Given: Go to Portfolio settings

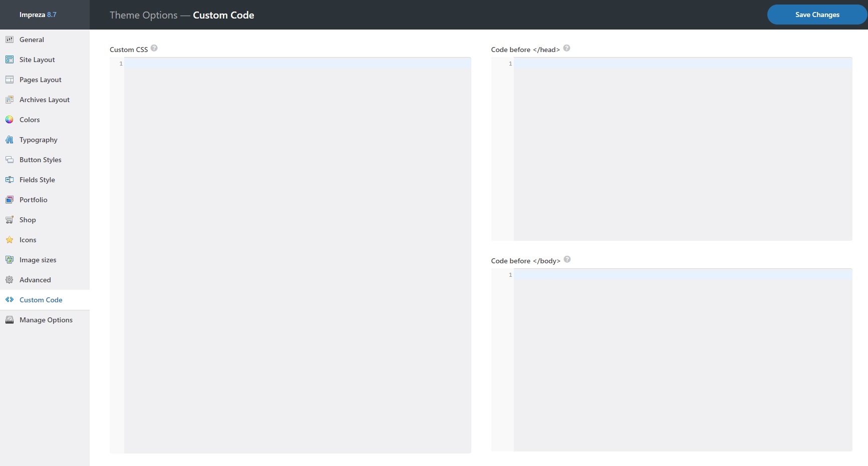Looking at the screenshot, I should (45, 200).
